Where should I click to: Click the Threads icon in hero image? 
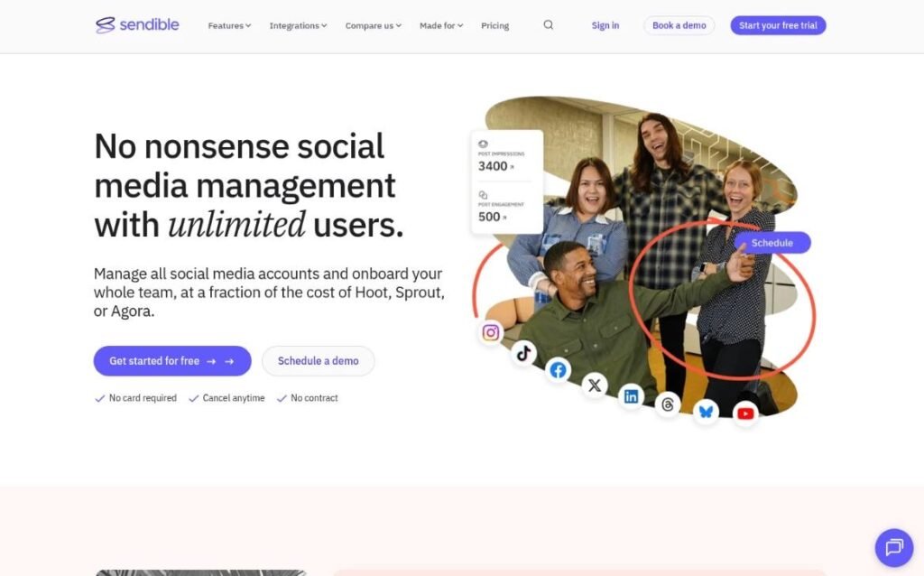668,404
